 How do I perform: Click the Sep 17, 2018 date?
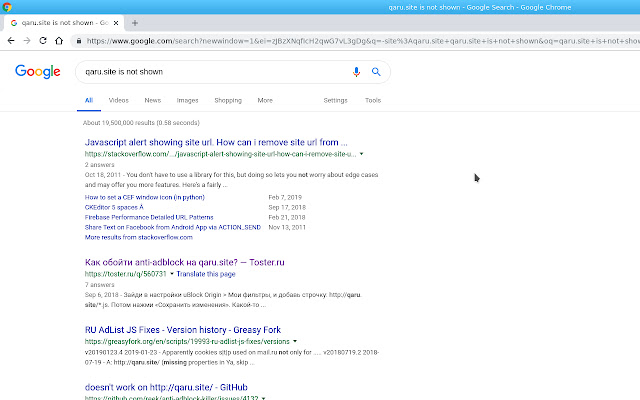287,207
